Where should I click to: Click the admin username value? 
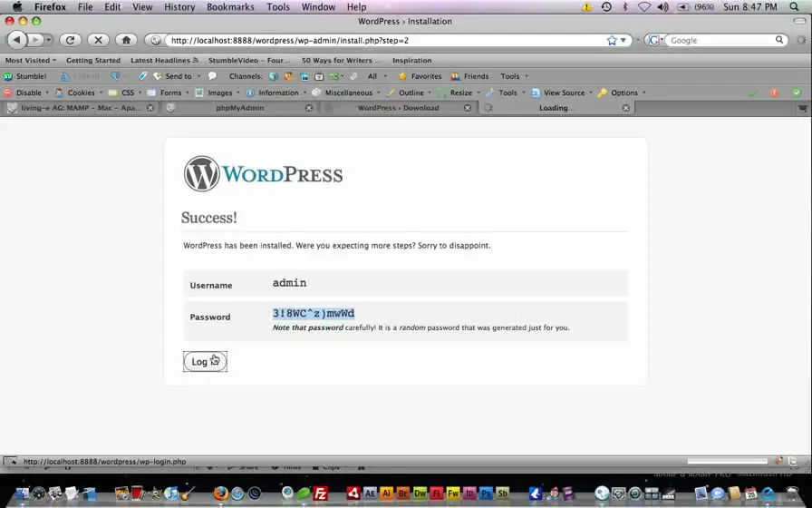click(x=289, y=282)
